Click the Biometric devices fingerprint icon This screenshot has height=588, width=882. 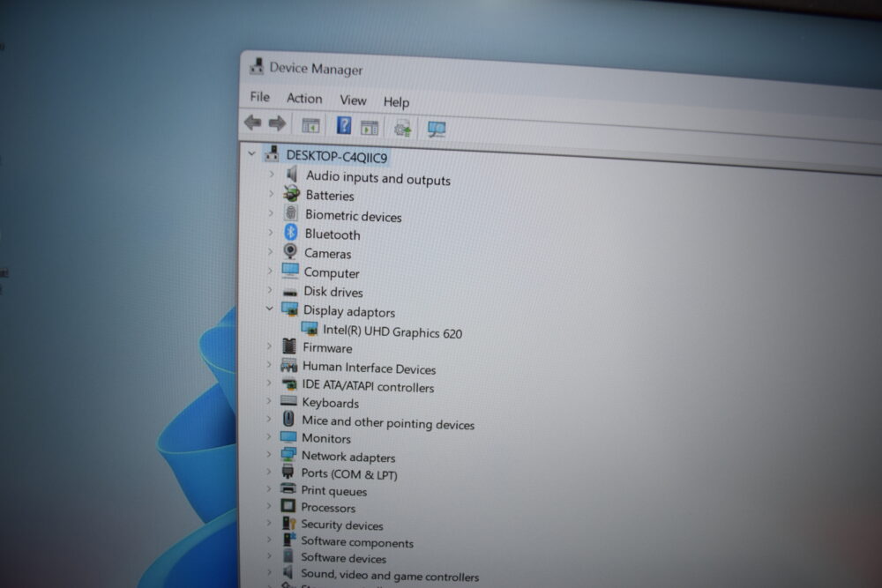pyautogui.click(x=291, y=213)
